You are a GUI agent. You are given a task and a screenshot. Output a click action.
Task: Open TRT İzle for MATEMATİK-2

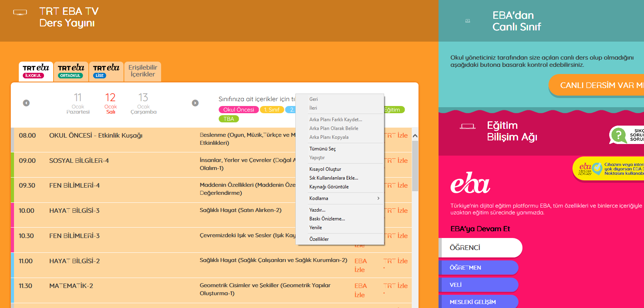click(x=395, y=286)
